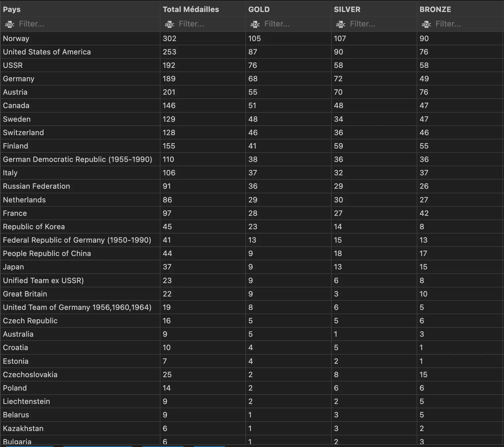Select the Great Britain cell
The image size is (504, 447).
[x=80, y=294]
